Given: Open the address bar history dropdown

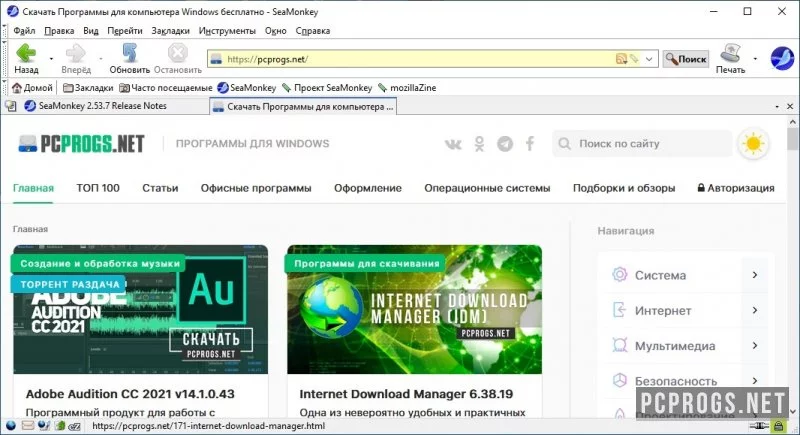Looking at the screenshot, I should (x=649, y=59).
